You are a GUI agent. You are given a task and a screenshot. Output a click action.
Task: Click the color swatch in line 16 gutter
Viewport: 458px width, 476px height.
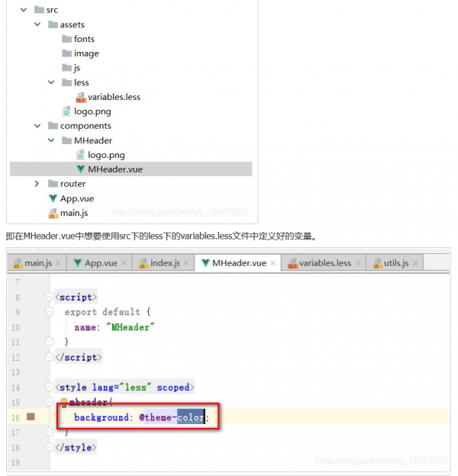tap(31, 417)
